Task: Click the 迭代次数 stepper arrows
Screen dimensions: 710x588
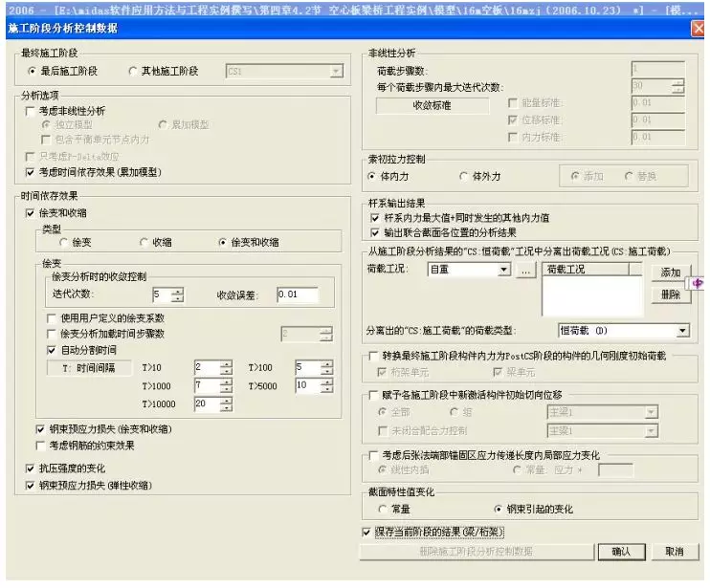Action: pyautogui.click(x=177, y=294)
